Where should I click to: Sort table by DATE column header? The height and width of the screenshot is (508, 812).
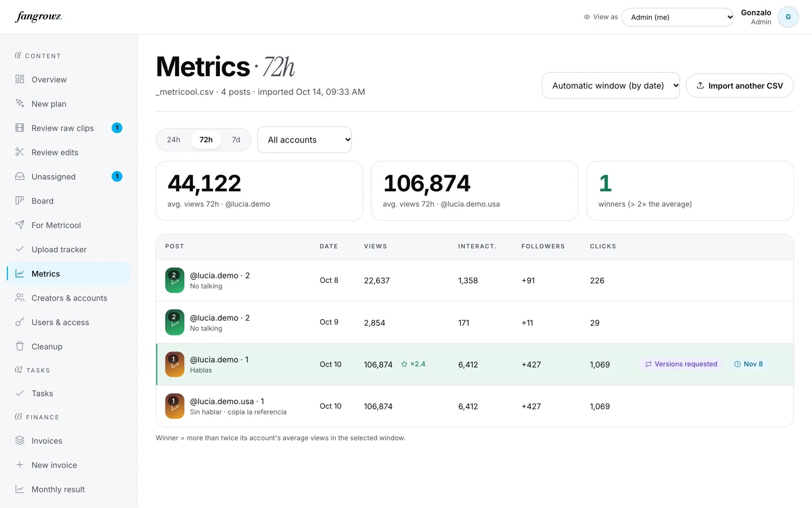(329, 246)
